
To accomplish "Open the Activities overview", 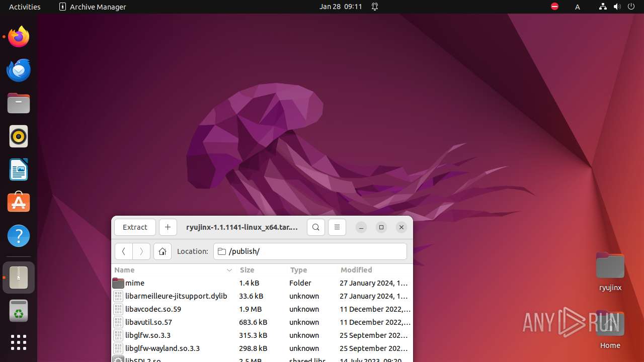I will (x=25, y=7).
